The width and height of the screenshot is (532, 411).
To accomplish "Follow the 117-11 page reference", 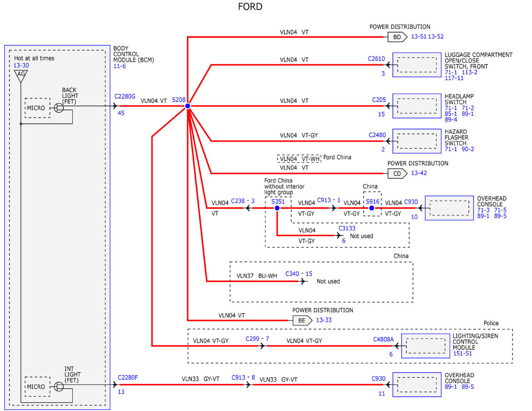I will (x=454, y=78).
